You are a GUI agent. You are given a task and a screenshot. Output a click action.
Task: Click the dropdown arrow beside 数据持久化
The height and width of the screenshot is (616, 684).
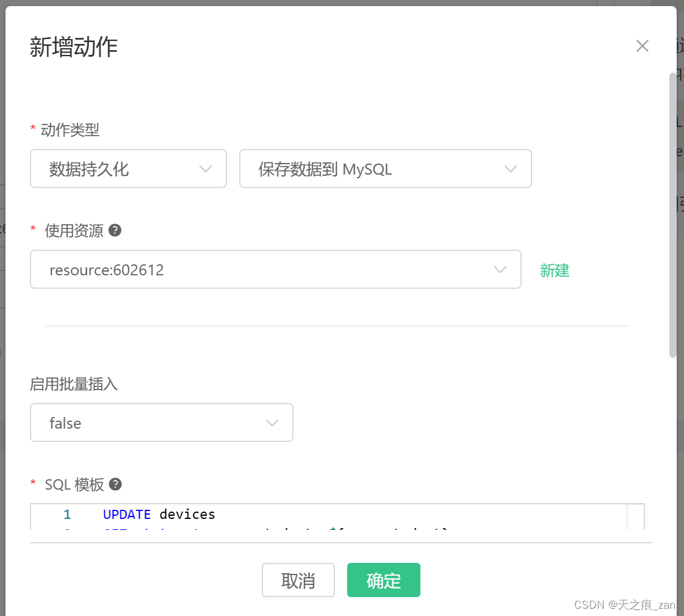pos(206,168)
